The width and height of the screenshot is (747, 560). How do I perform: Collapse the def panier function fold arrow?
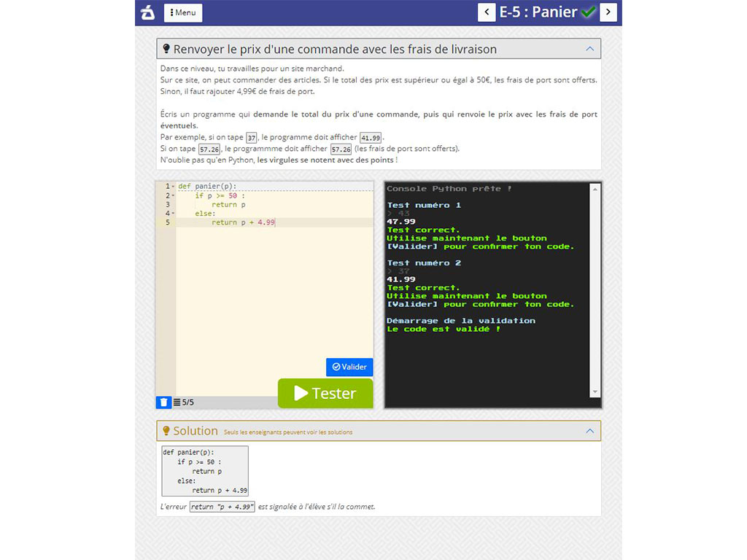(173, 186)
